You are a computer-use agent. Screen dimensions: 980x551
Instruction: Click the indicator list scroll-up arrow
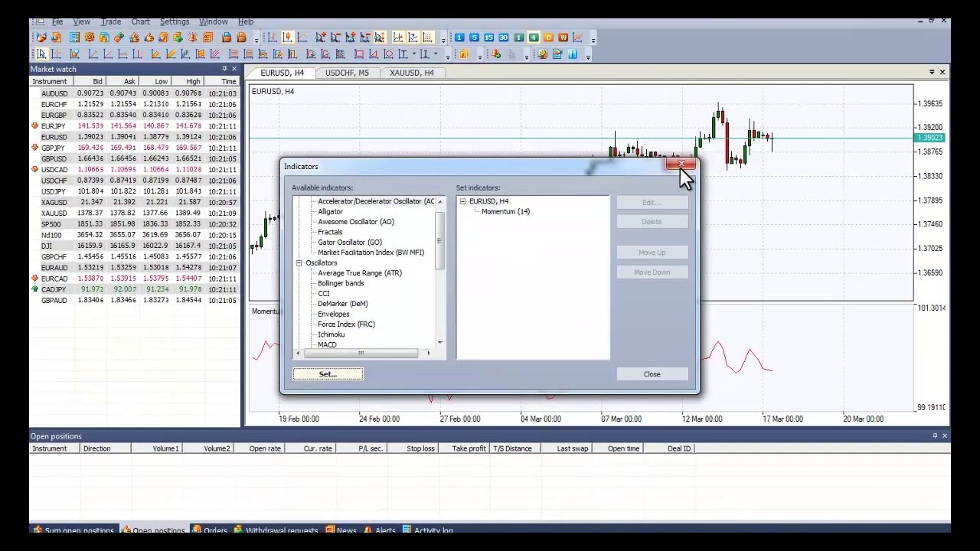pos(439,201)
